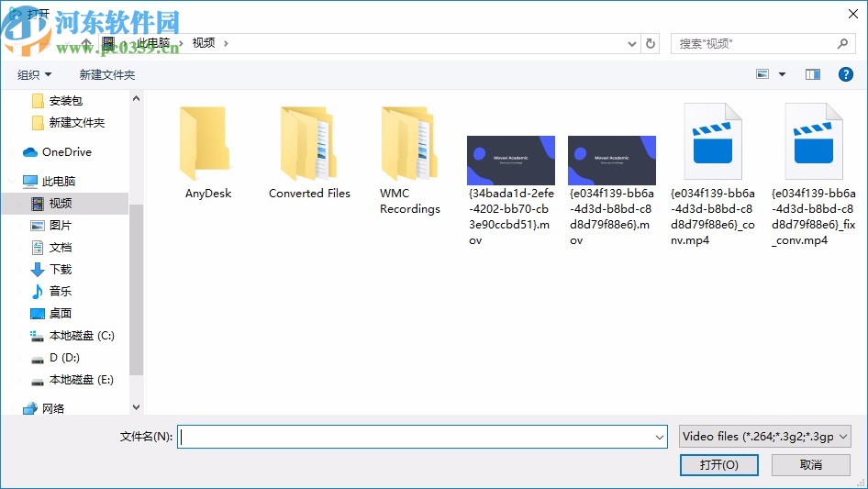Click the WMC Recordings label text
This screenshot has height=489, width=868.
[409, 201]
